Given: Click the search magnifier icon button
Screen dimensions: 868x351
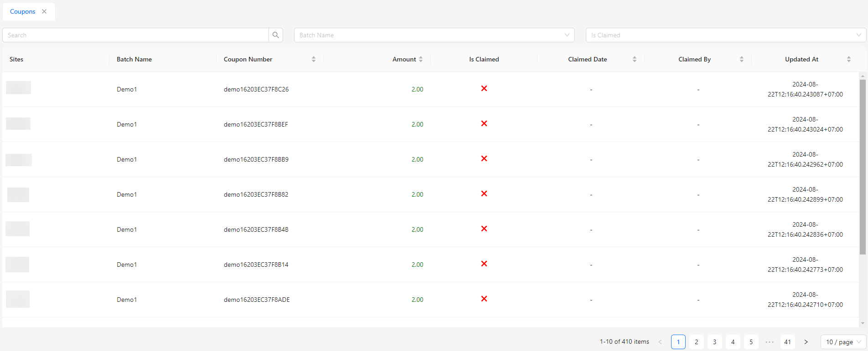Looking at the screenshot, I should [x=276, y=35].
